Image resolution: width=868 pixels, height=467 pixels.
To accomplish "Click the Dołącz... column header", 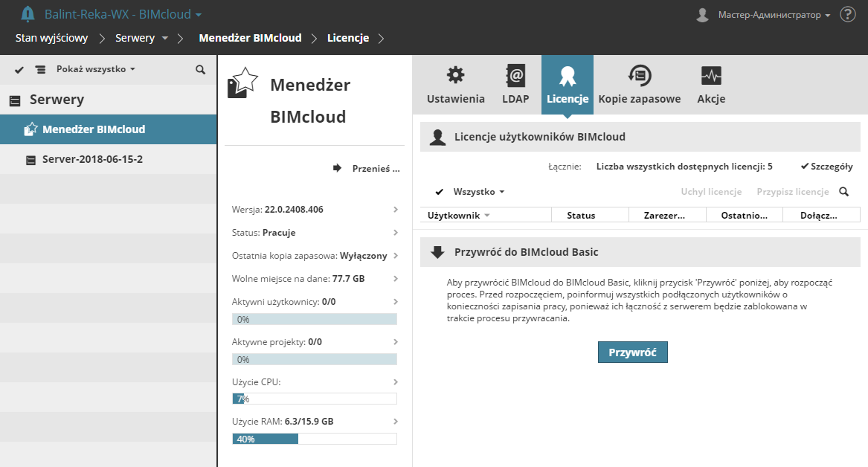I will tap(821, 215).
